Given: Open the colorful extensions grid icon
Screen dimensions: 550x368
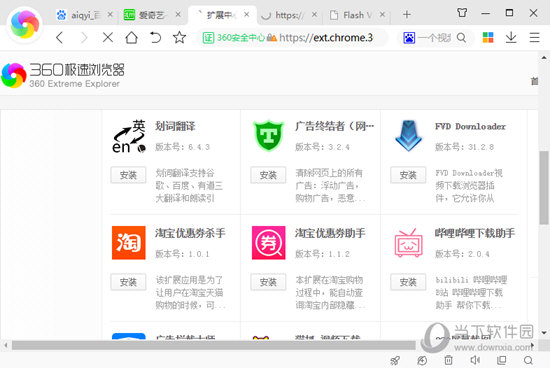Looking at the screenshot, I should [x=488, y=37].
